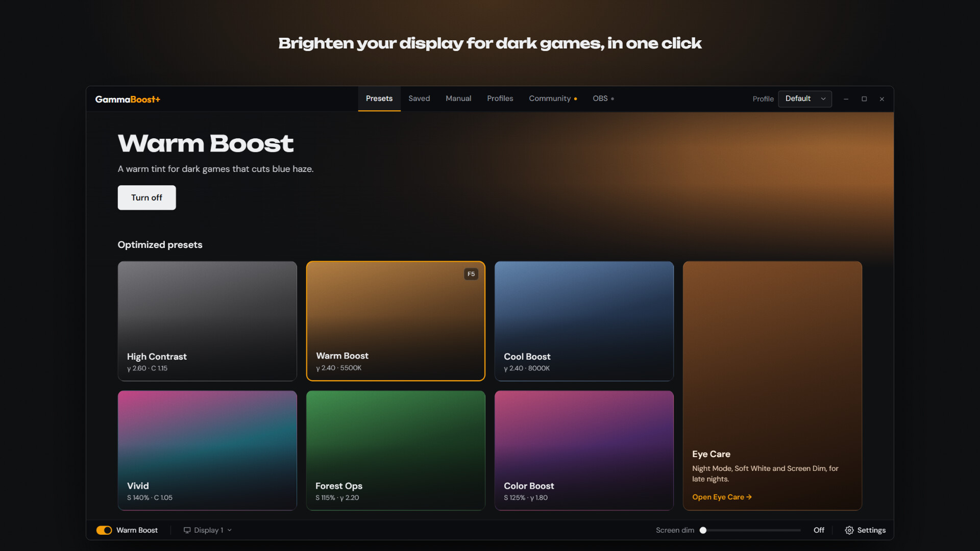Viewport: 980px width, 551px height.
Task: Click the Turn off button
Action: pyautogui.click(x=146, y=197)
